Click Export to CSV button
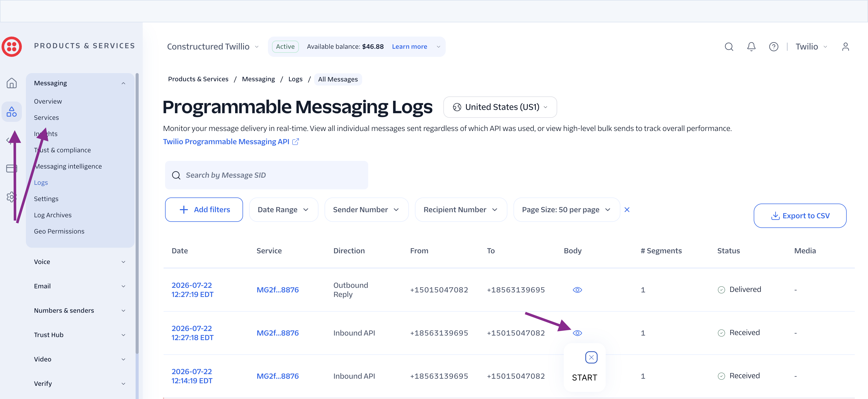Screen dimensions: 868x399 tap(800, 216)
